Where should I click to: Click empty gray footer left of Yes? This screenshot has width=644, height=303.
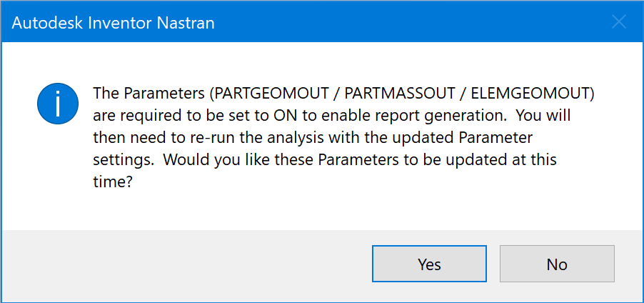tap(186, 264)
